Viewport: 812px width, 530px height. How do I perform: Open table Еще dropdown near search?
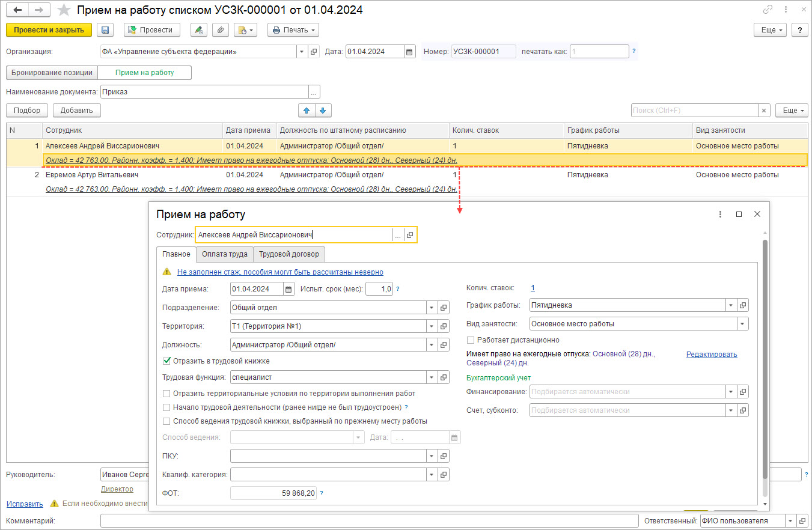pyautogui.click(x=792, y=111)
